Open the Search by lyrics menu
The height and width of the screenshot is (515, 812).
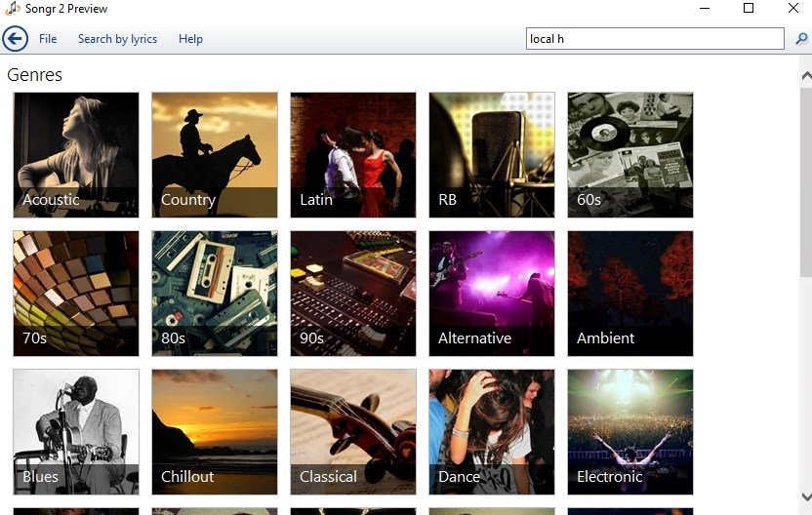point(117,39)
